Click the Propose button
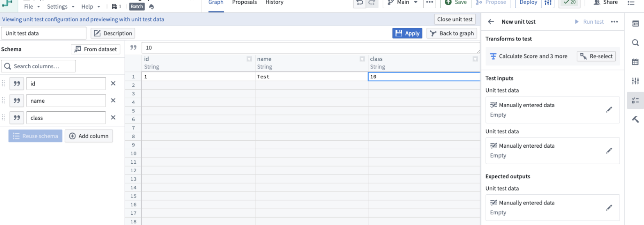644x225 pixels. coord(491,3)
